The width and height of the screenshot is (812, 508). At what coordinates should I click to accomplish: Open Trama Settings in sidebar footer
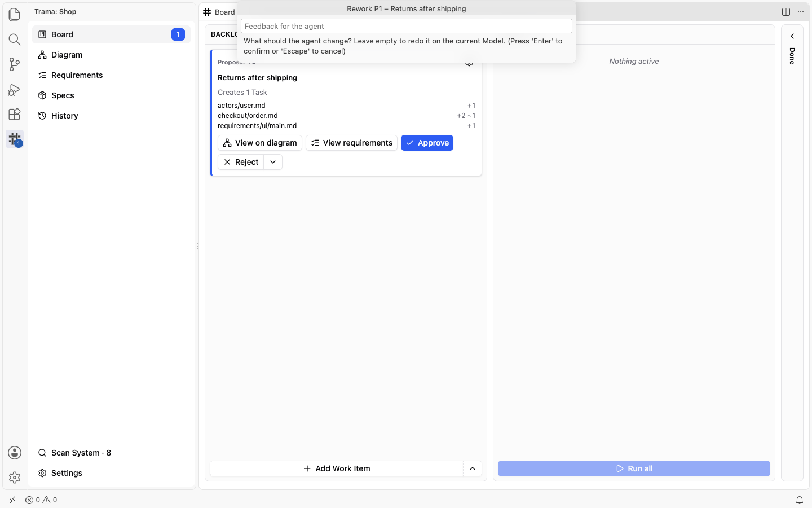tap(111, 473)
